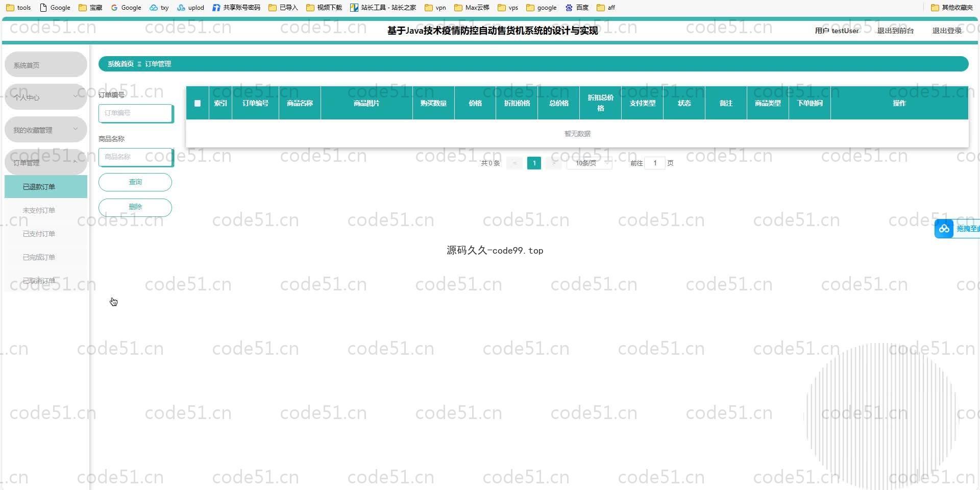980x490 pixels.
Task: Click the 商品类型 column header
Action: point(768,103)
